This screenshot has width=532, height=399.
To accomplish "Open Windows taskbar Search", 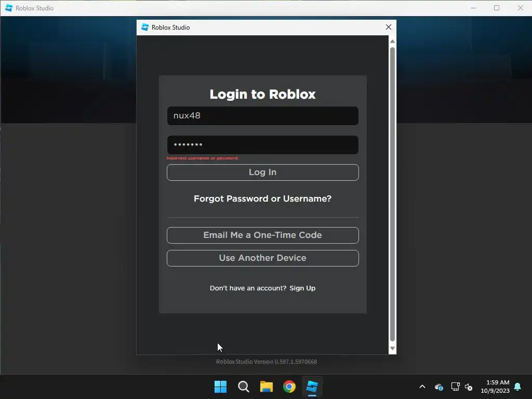I will pyautogui.click(x=243, y=387).
